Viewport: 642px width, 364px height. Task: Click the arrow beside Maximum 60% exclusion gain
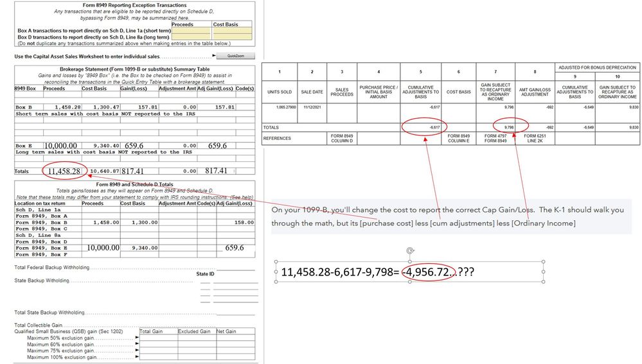point(137,344)
